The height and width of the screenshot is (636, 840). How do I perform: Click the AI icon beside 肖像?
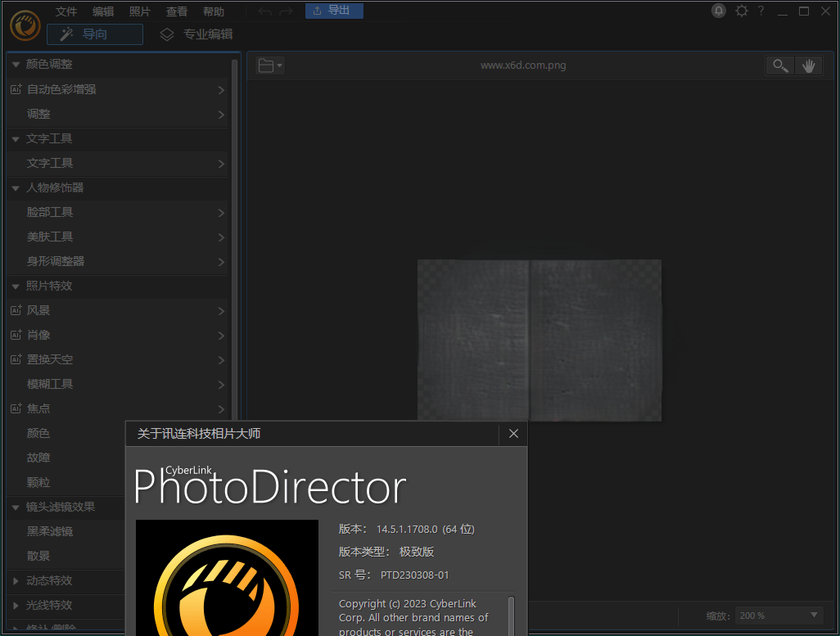(16, 334)
